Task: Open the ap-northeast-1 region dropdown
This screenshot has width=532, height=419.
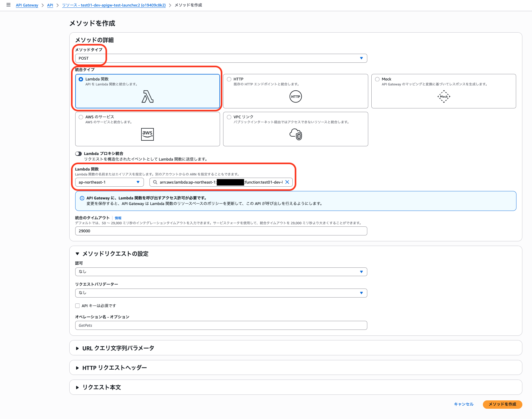Action: point(109,182)
